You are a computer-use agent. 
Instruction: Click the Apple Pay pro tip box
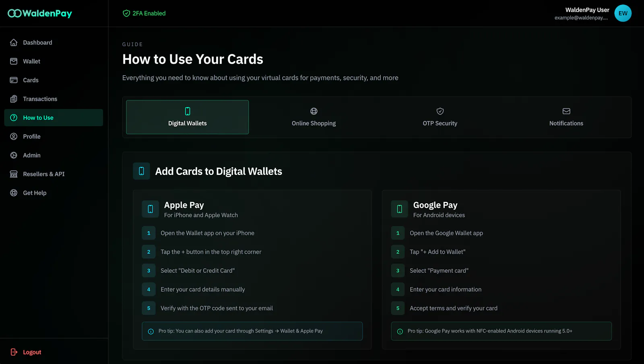click(x=252, y=331)
